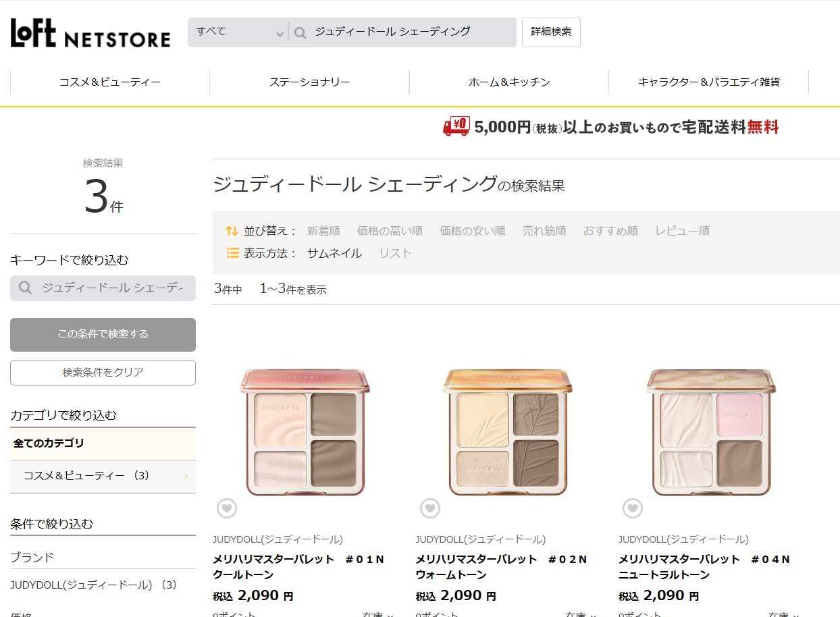This screenshot has height=617, width=840.
Task: Click the 詳細検索 button
Action: pyautogui.click(x=551, y=32)
